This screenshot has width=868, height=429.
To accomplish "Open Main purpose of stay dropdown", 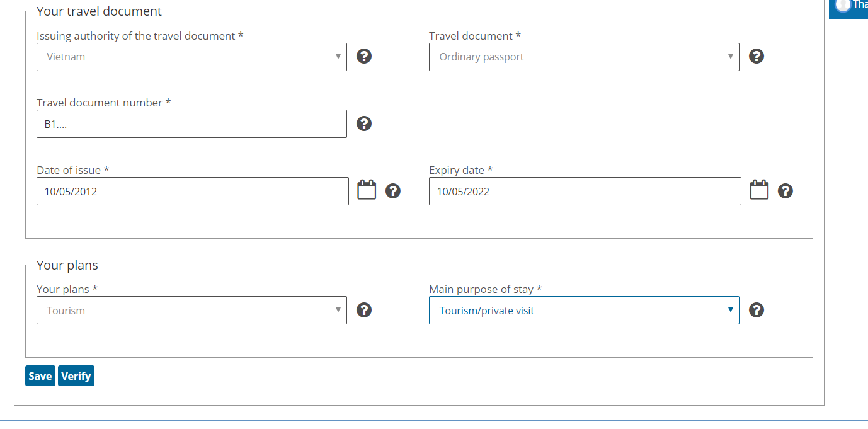I will tap(584, 311).
